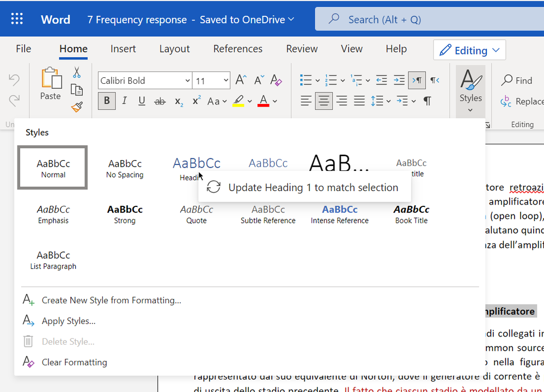
Task: Click Update Heading 1 to match selection
Action: tap(304, 187)
